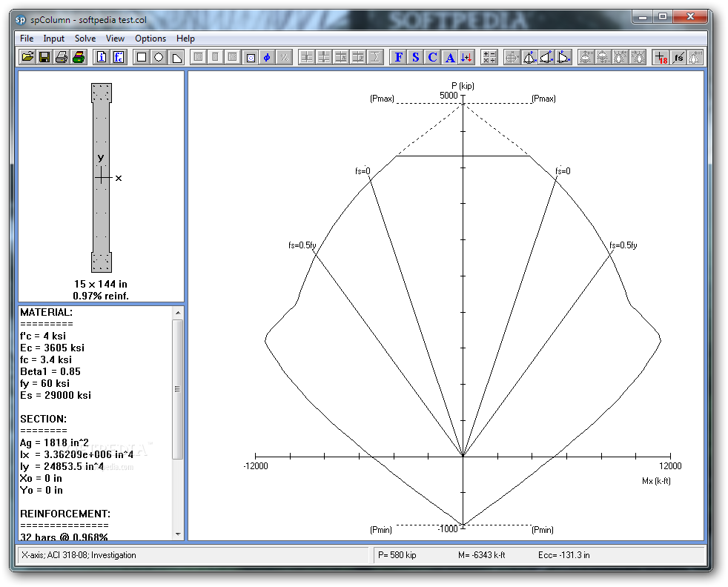Select the circular section icon
This screenshot has width=728, height=587.
[x=159, y=57]
